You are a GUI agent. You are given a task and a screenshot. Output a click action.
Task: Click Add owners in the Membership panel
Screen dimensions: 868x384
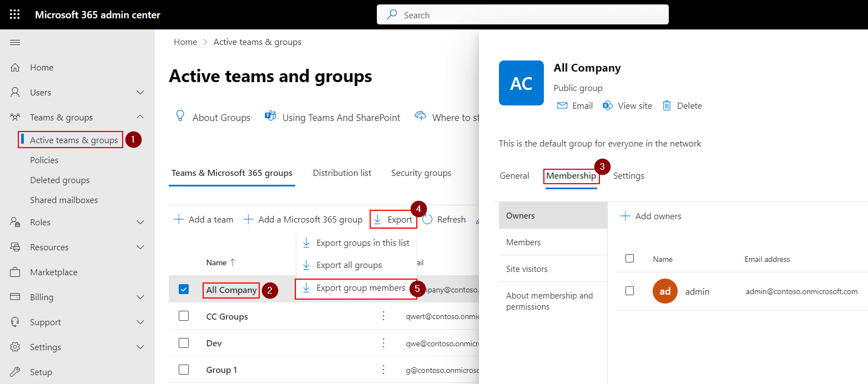point(650,216)
